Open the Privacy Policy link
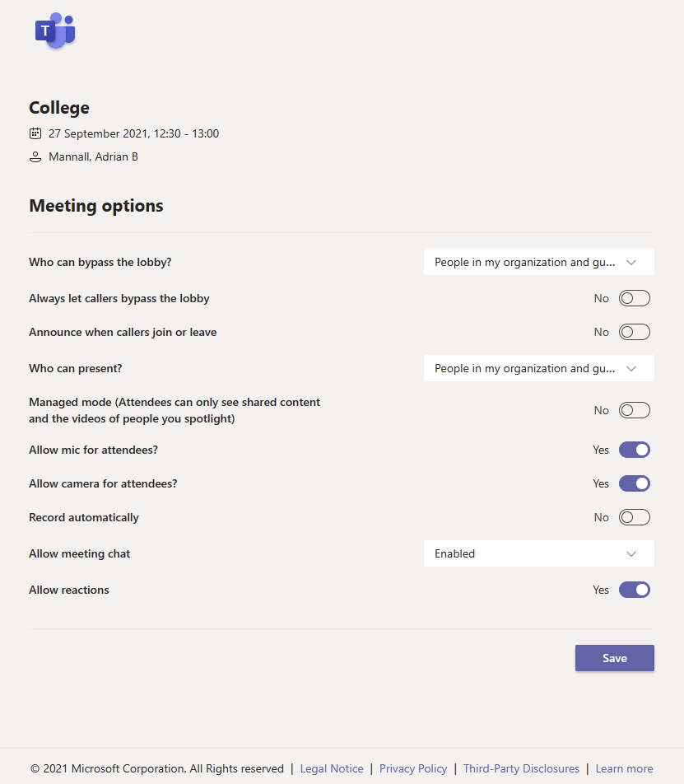The image size is (684, 784). (x=413, y=768)
